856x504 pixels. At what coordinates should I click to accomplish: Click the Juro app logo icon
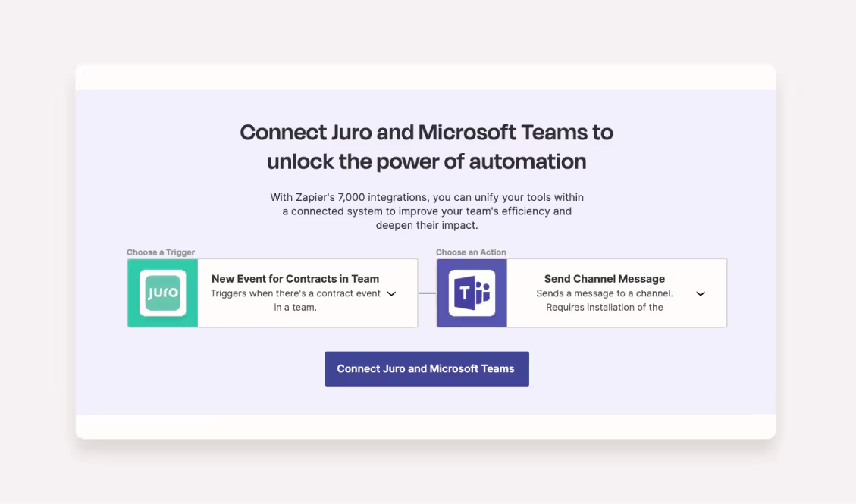click(163, 293)
